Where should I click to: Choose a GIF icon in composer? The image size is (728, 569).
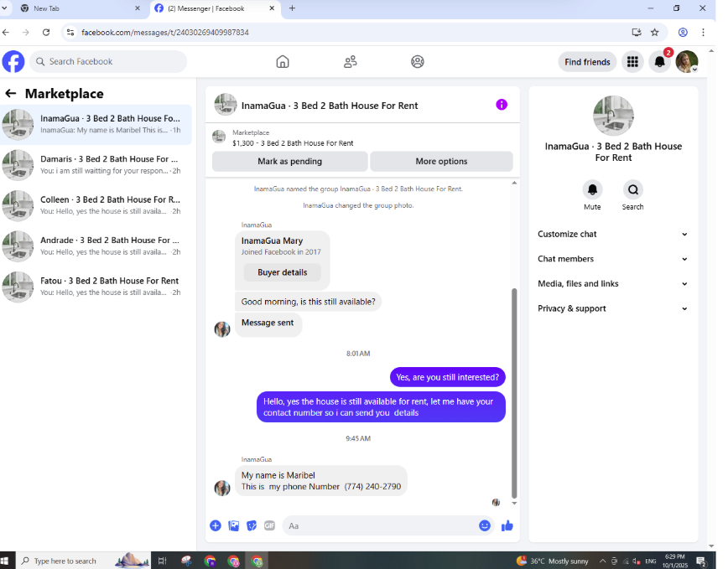pos(270,525)
